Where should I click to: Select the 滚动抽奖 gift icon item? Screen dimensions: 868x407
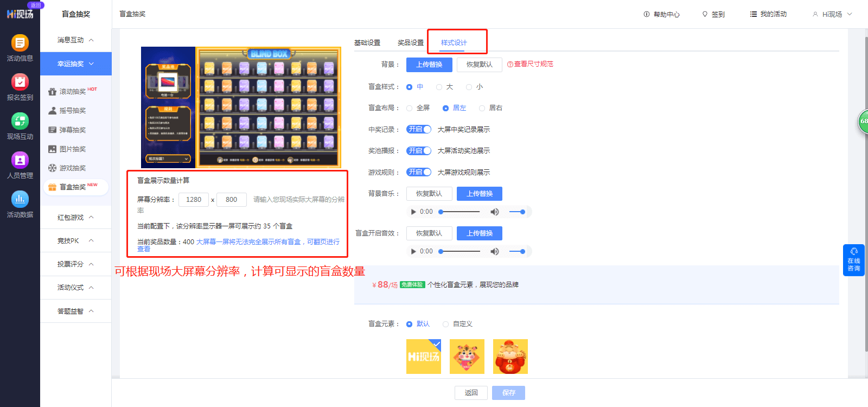coord(52,92)
